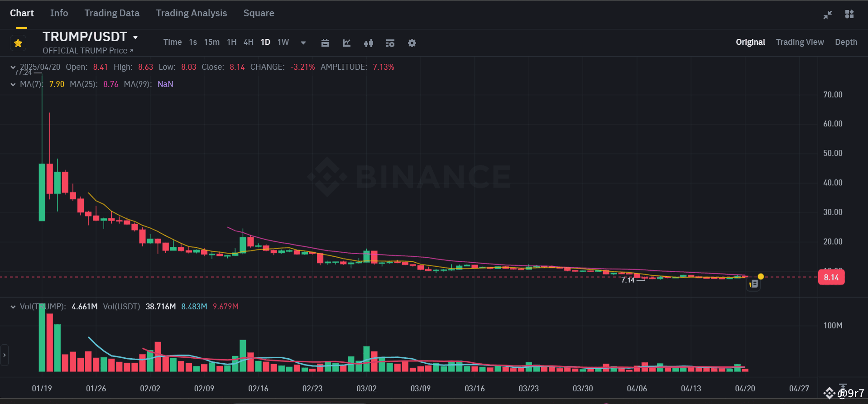This screenshot has width=868, height=404.
Task: Open the chart display options icon
Action: point(390,43)
